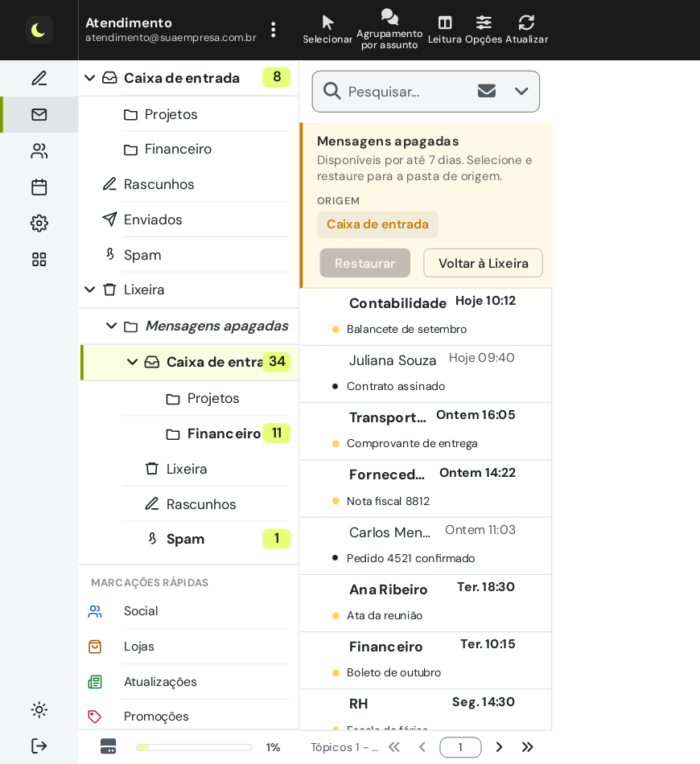Click the storage disk icon
The width and height of the screenshot is (700, 764).
click(108, 746)
